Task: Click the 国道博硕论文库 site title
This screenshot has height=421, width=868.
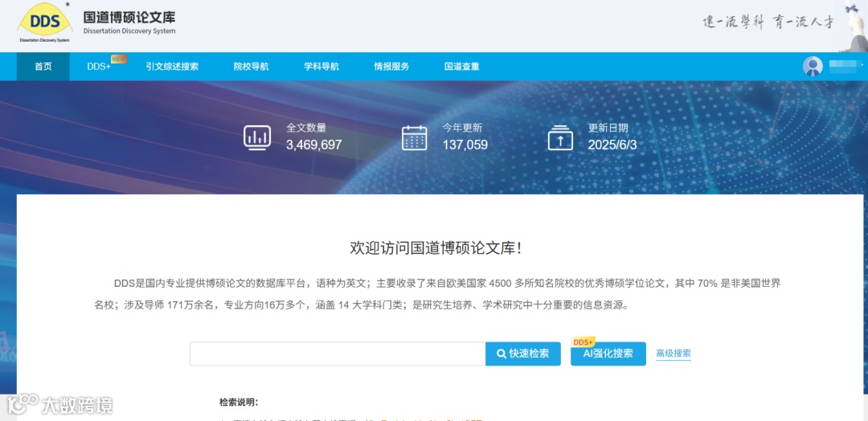Action: (x=129, y=17)
